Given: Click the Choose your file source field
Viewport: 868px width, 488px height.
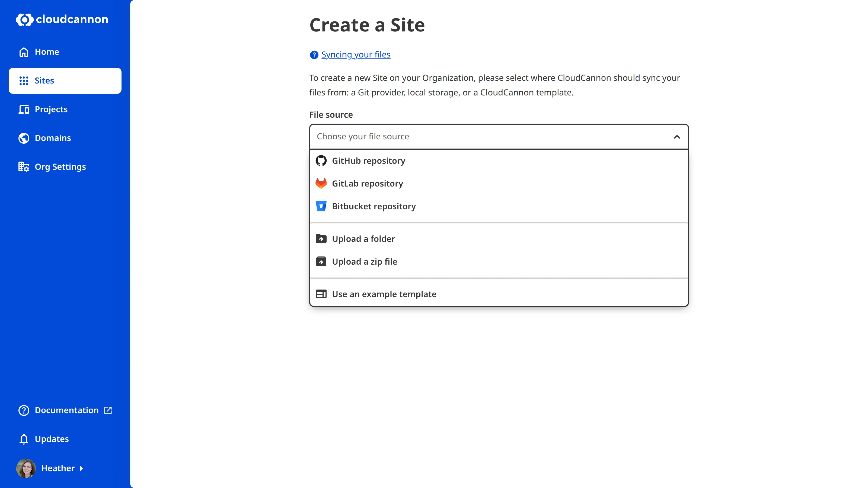Looking at the screenshot, I should click(499, 136).
